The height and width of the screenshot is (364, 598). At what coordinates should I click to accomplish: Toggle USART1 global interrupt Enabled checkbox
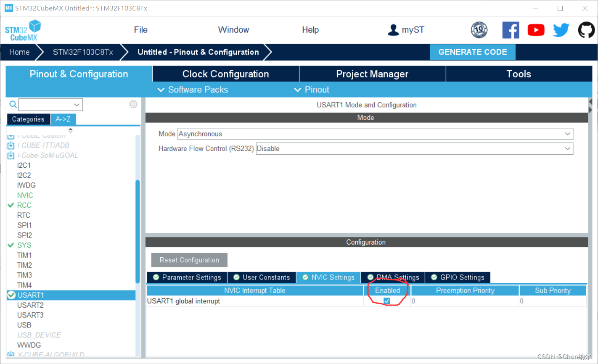tap(387, 301)
